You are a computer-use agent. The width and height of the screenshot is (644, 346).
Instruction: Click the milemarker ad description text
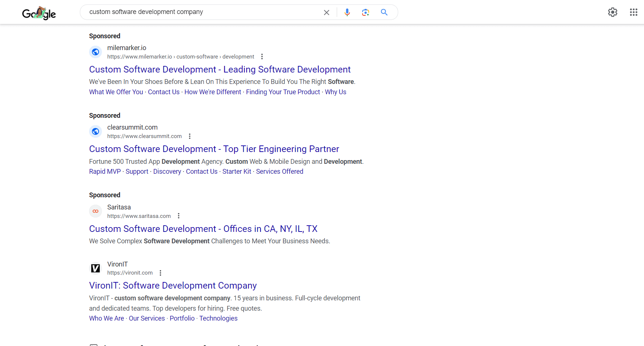pyautogui.click(x=222, y=82)
